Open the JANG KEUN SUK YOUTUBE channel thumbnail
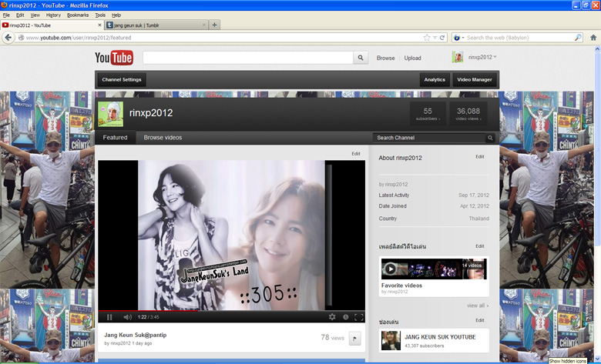Image resolution: width=601 pixels, height=364 pixels. click(x=391, y=341)
